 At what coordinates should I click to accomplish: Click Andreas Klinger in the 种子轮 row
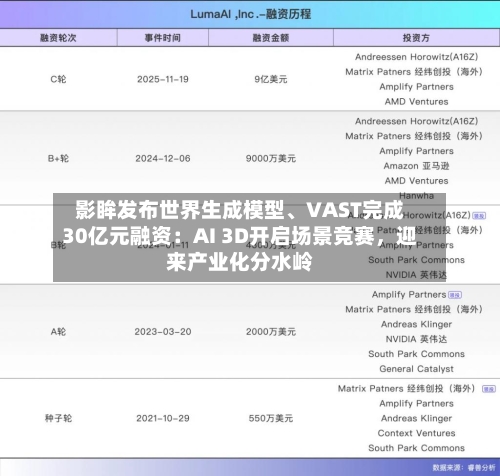(x=416, y=418)
